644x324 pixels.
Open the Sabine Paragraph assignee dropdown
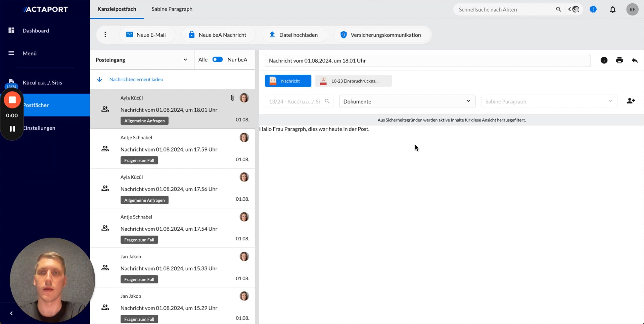coord(549,101)
